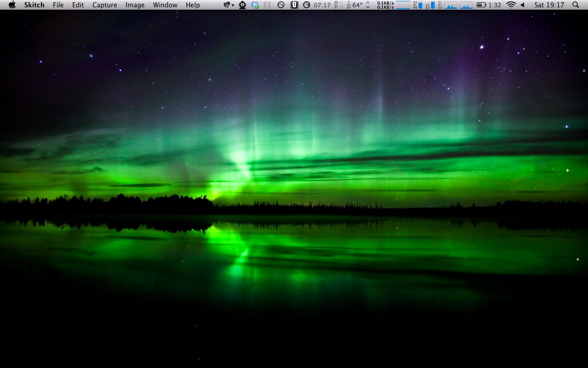Click the rounded square zero badge icon
The width and height of the screenshot is (588, 368).
coord(294,5)
